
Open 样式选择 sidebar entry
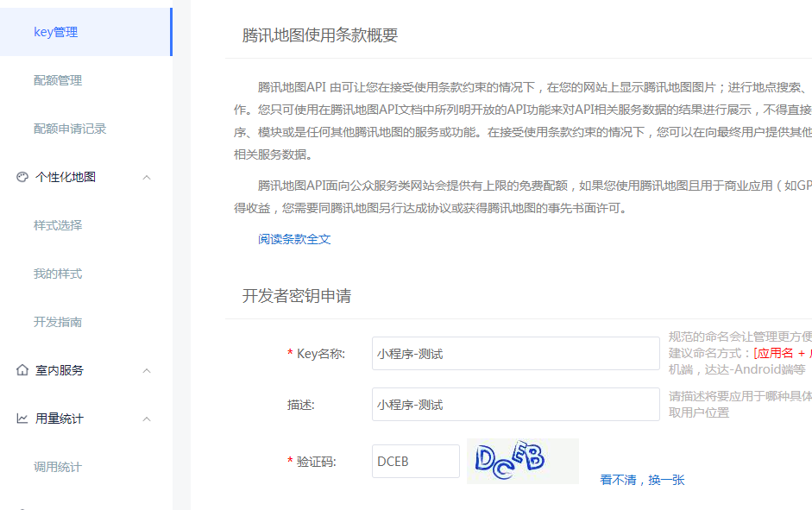pos(58,225)
